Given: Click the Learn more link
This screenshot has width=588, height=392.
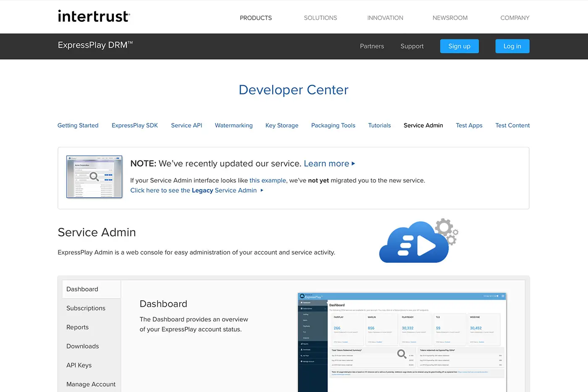Looking at the screenshot, I should point(327,164).
